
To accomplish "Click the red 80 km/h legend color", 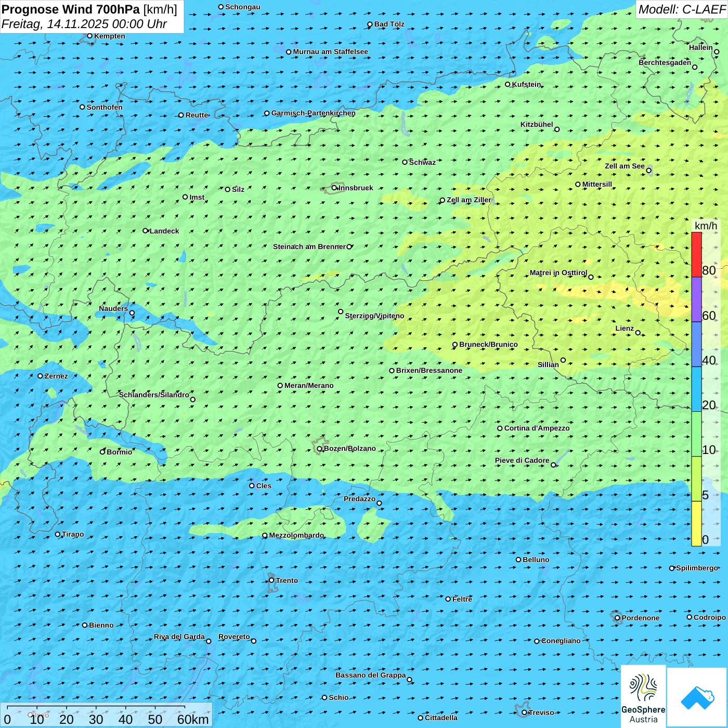I will click(x=696, y=254).
